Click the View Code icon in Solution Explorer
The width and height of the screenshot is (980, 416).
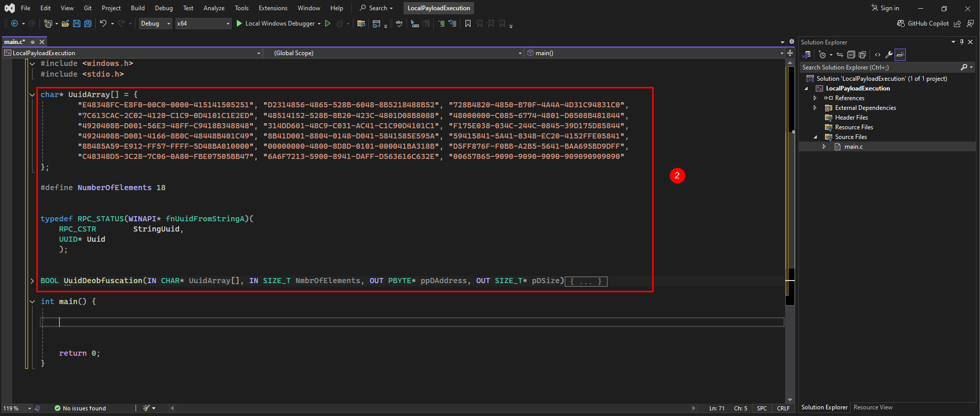(x=878, y=55)
